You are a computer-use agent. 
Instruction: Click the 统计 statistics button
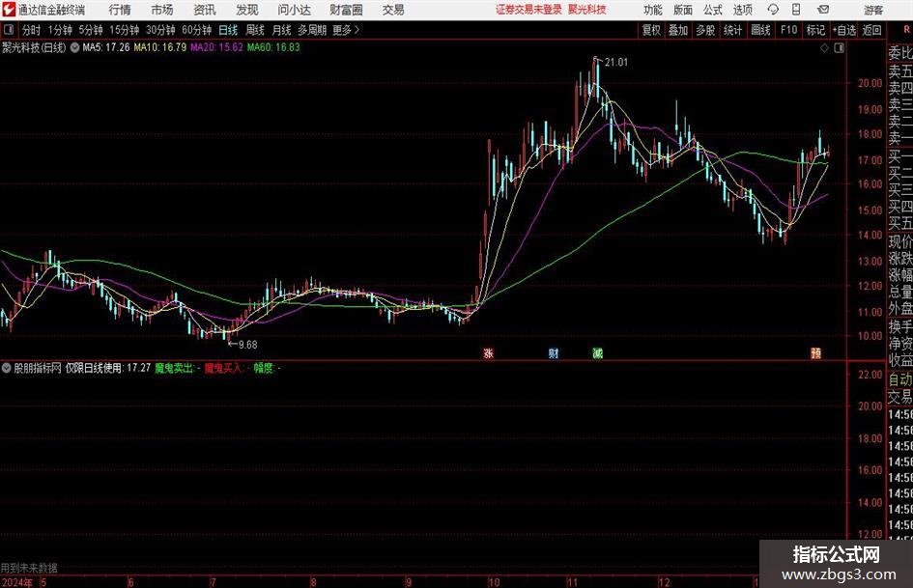click(x=732, y=30)
